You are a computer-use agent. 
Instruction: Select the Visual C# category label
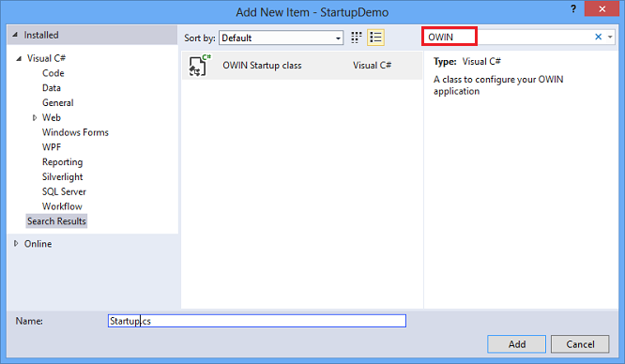[46, 58]
